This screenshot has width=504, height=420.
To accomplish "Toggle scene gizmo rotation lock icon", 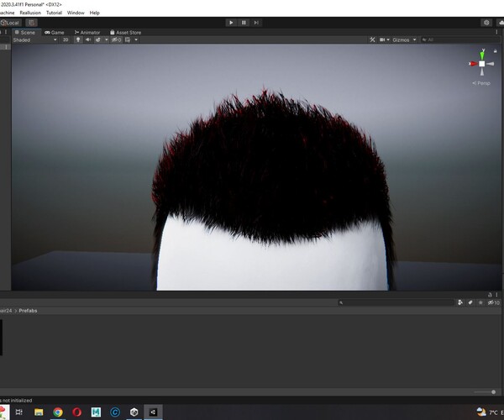I will point(496,50).
